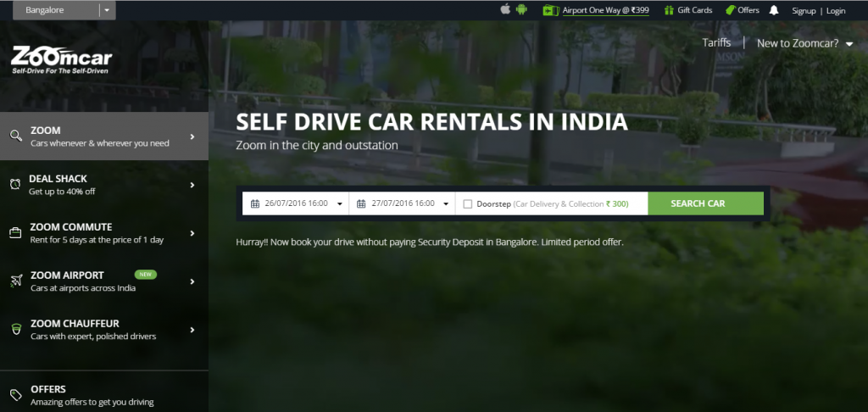Click the green offers tag icon
This screenshot has height=412, width=868.
730,10
